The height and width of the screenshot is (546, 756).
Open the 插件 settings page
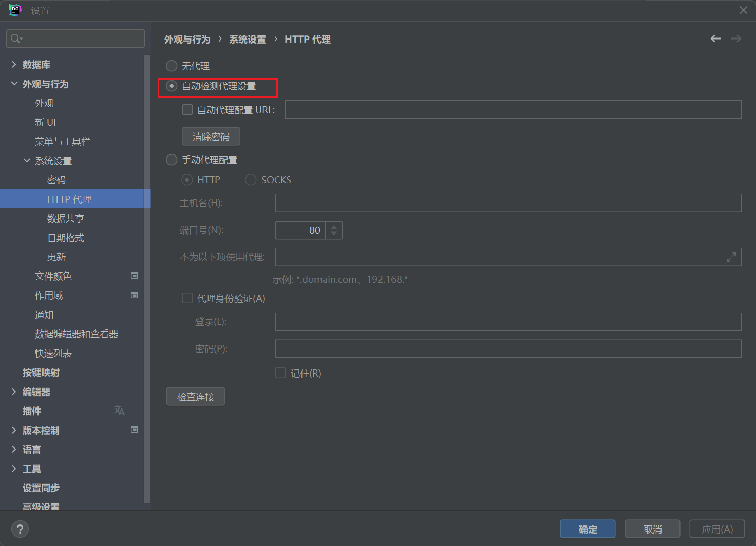[32, 411]
